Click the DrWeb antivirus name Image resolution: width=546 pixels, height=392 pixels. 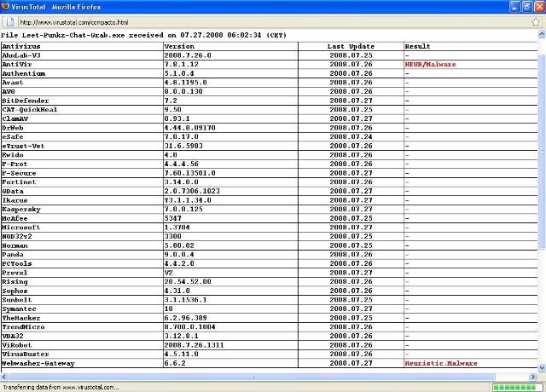tap(13, 128)
